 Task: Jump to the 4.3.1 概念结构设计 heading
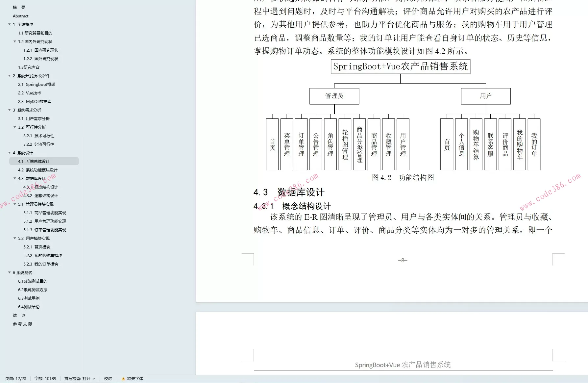[x=40, y=187]
